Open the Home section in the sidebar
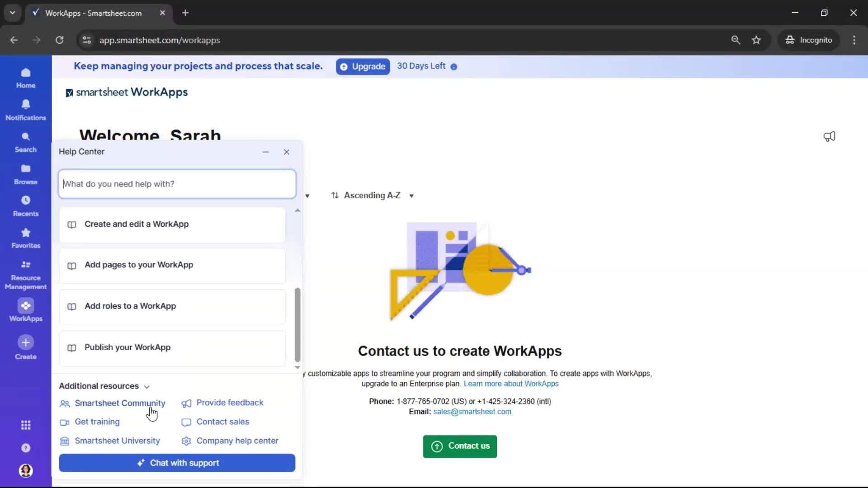This screenshot has height=488, width=868. 25,78
